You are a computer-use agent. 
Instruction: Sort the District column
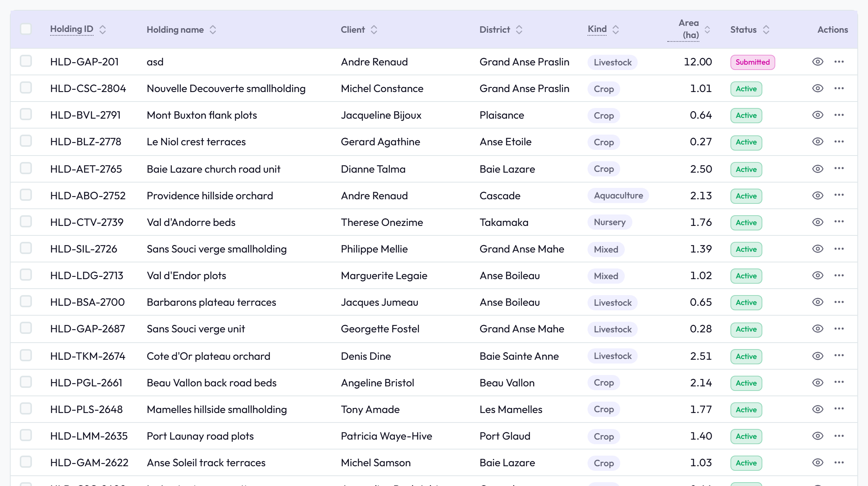pos(519,30)
